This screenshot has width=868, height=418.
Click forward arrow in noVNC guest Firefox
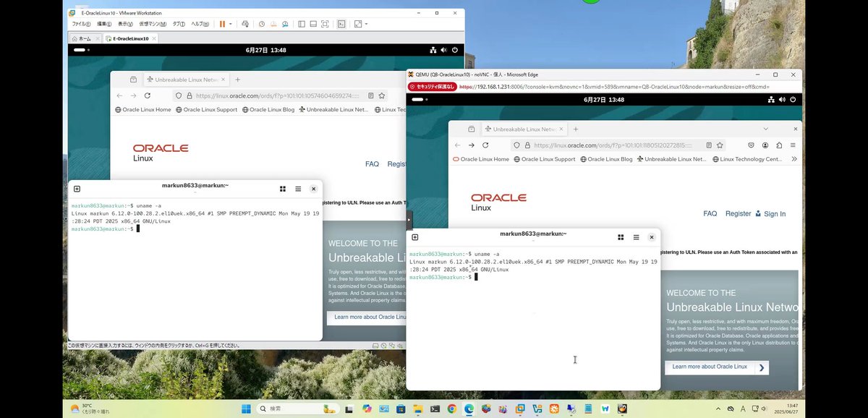[x=472, y=145]
